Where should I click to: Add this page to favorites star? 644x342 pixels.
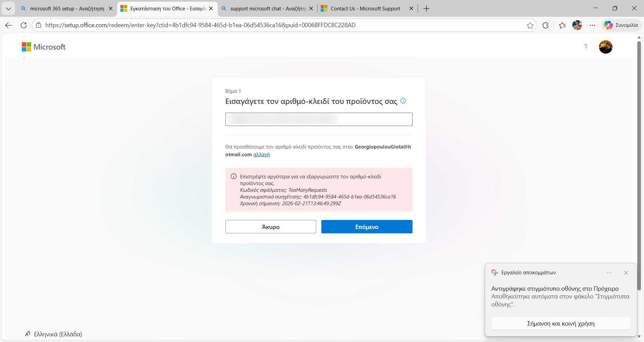[x=530, y=25]
